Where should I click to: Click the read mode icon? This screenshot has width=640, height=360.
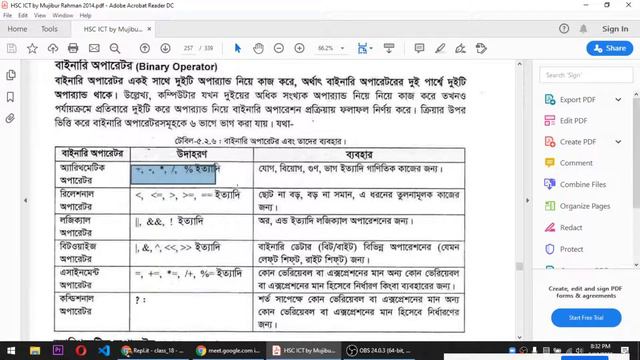click(389, 49)
